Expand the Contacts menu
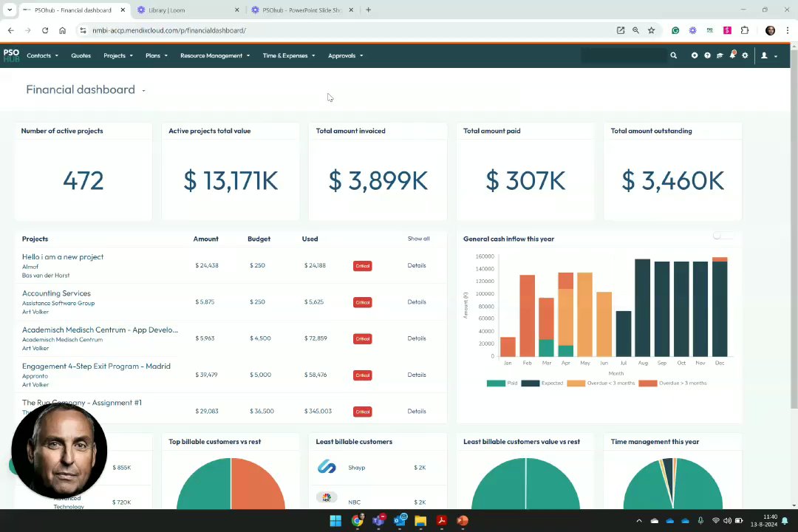Viewport: 798px width, 532px height. pyautogui.click(x=43, y=55)
